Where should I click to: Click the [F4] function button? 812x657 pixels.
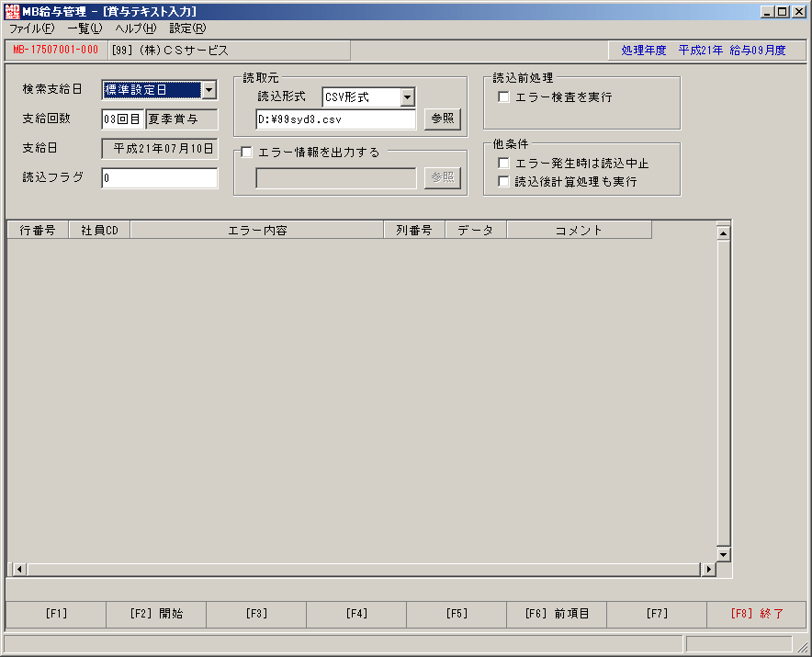pos(356,614)
